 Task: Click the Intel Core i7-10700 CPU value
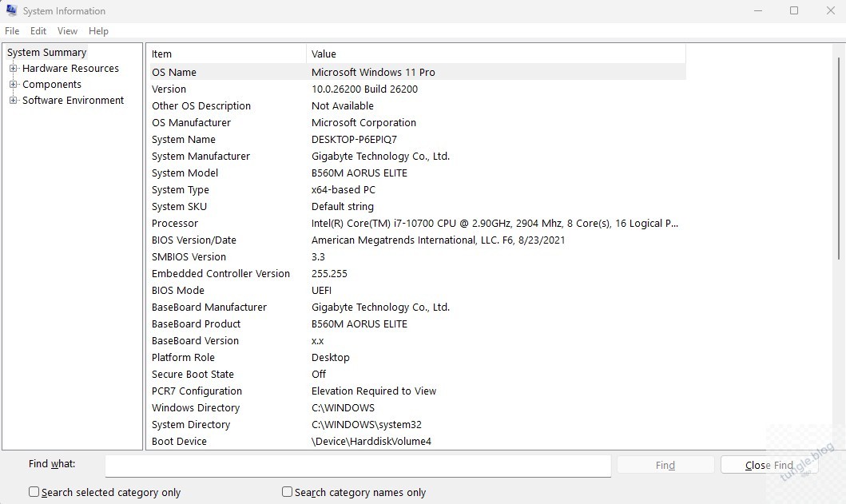494,223
